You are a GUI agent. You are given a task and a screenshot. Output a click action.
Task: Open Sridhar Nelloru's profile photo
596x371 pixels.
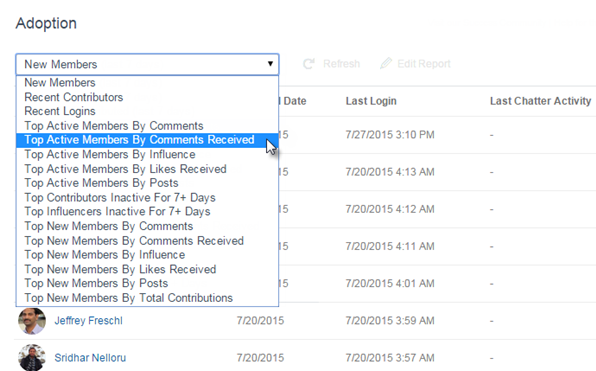(x=32, y=357)
